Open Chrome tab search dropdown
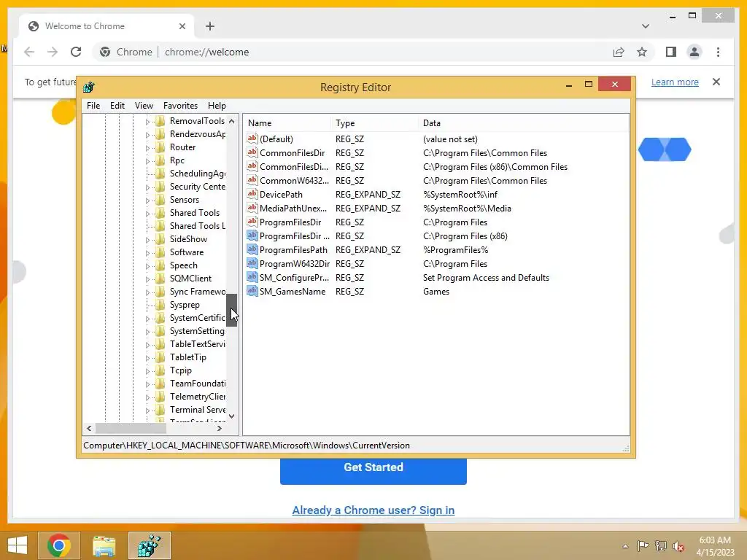 (645, 26)
